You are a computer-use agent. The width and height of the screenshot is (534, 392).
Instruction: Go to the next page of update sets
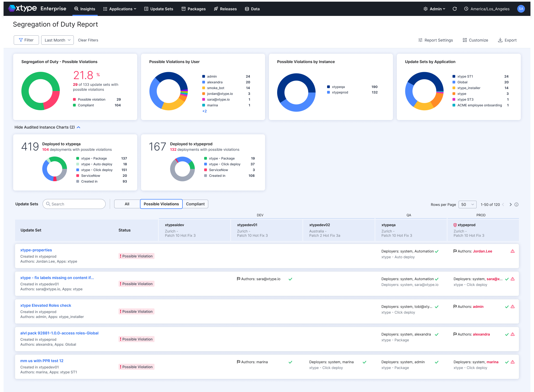(x=510, y=204)
